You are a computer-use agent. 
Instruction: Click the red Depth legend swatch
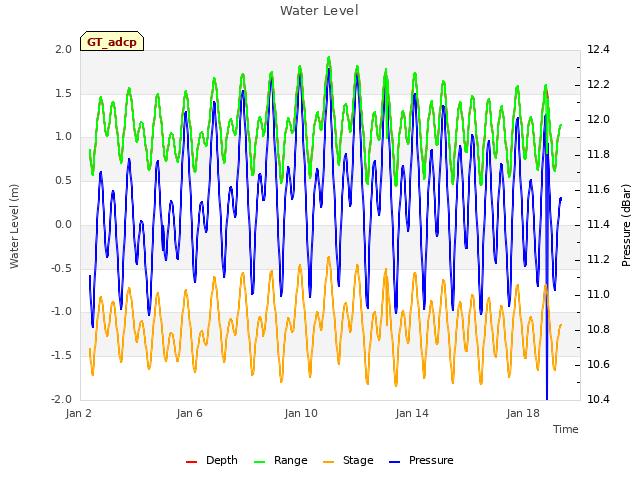coord(191,462)
